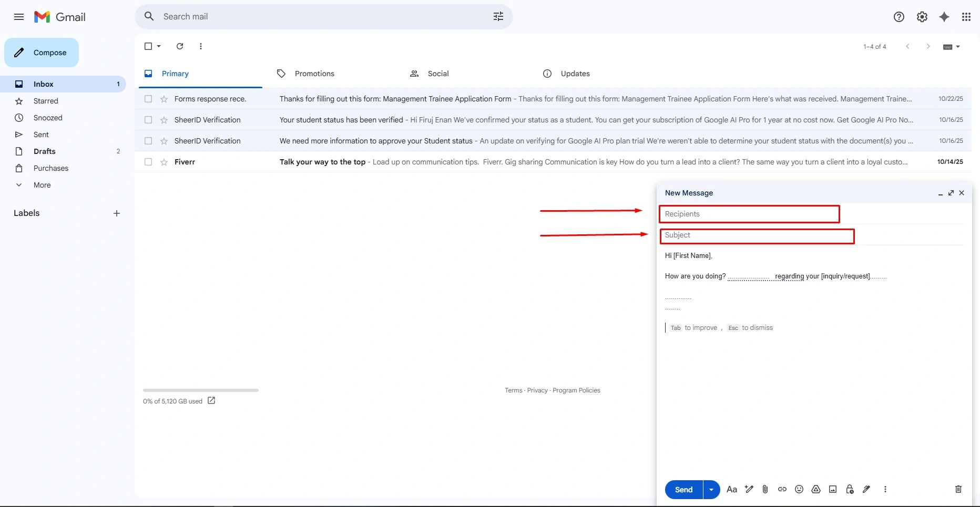Minimize the New Message window

[941, 193]
